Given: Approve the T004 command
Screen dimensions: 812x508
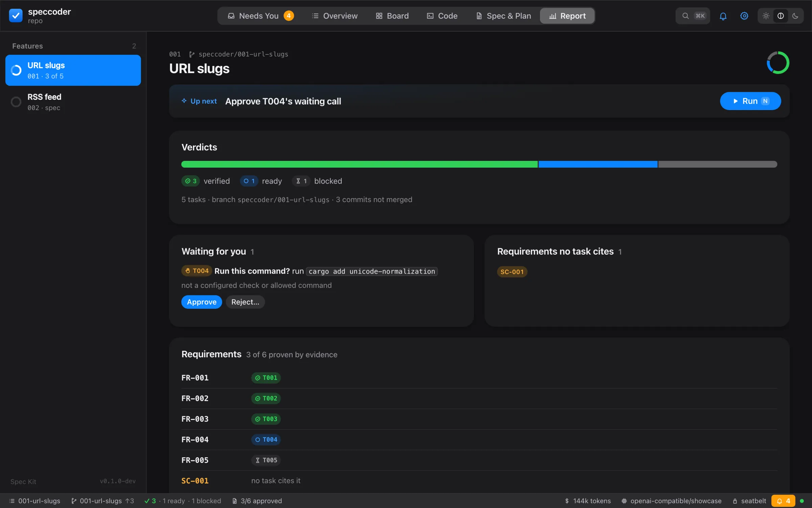Looking at the screenshot, I should [202, 302].
